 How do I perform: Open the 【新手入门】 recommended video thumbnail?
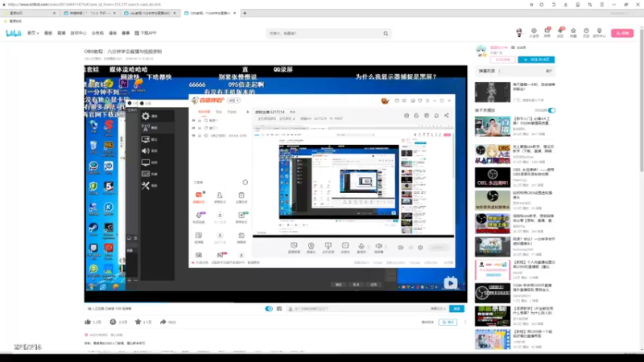493,126
